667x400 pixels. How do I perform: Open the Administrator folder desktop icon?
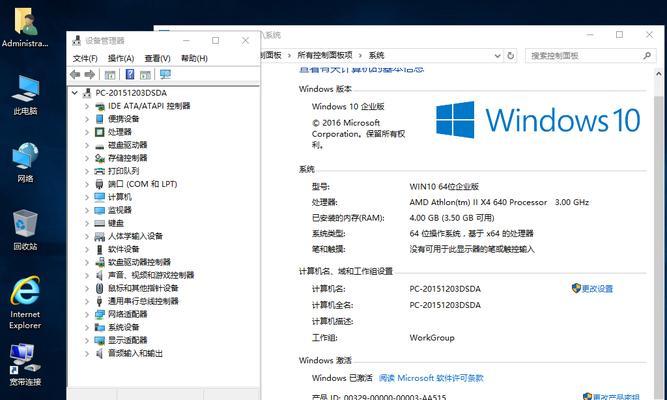tap(25, 26)
